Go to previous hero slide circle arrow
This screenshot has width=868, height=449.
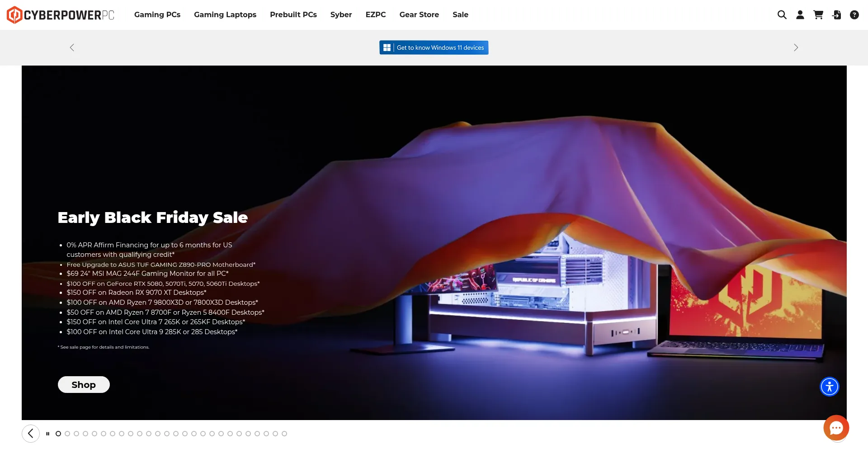coord(31,434)
